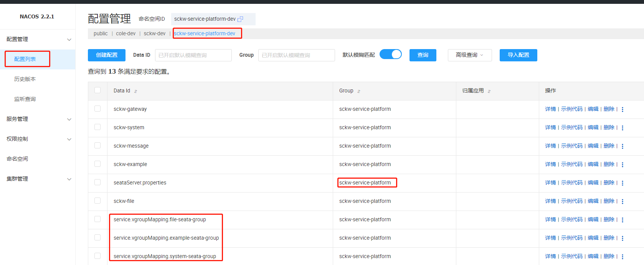
Task: Tick the select-all checkbox in table header
Action: 97,90
